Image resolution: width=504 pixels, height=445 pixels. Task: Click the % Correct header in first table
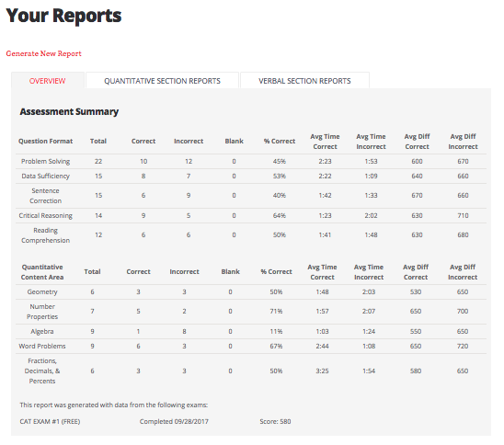[x=280, y=141]
